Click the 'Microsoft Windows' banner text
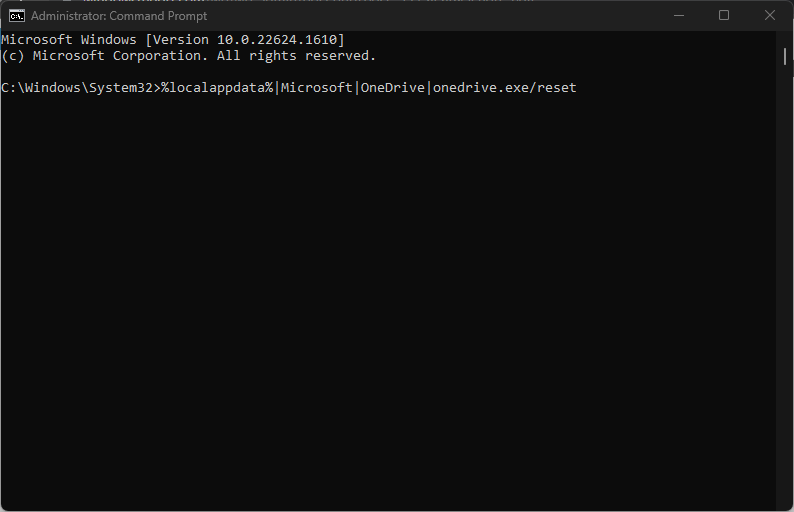 [x=69, y=40]
